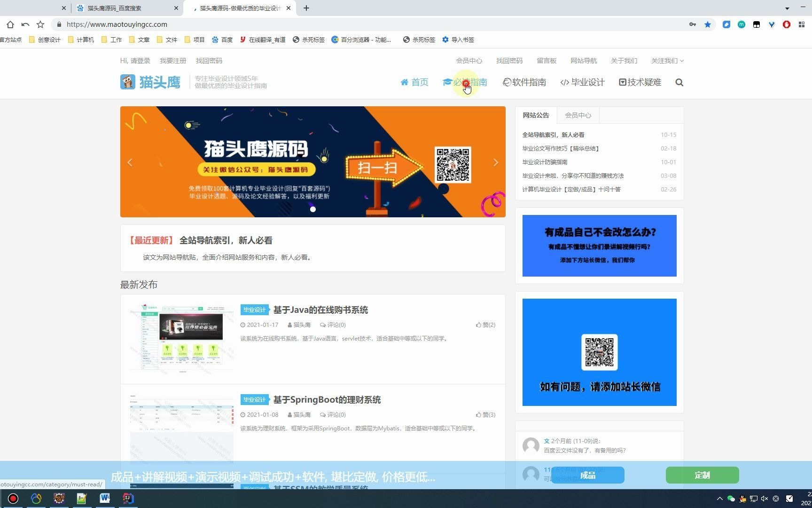Open the 创意设计 bookmark folder
The image size is (812, 508).
click(45, 40)
